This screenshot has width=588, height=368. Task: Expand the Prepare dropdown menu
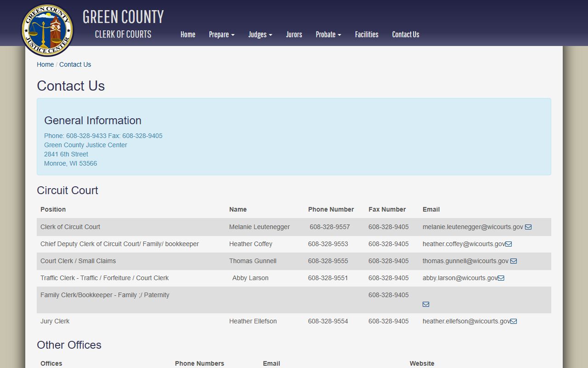(x=222, y=34)
